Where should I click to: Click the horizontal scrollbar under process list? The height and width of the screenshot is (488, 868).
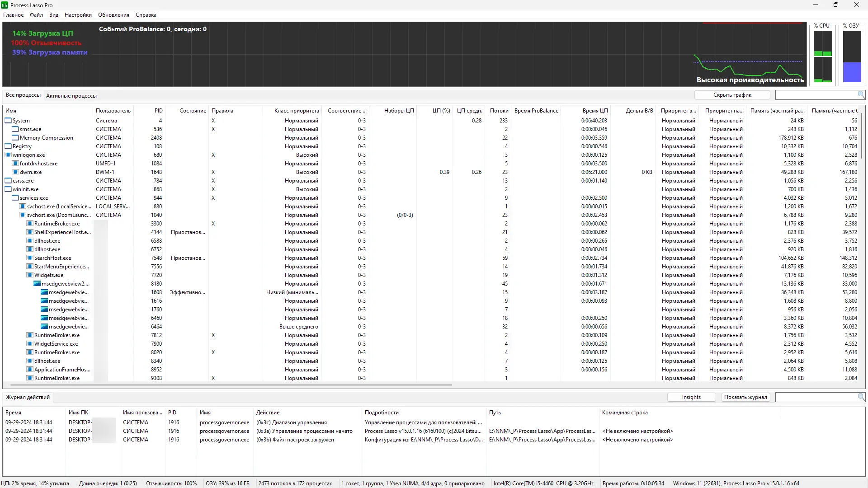231,385
